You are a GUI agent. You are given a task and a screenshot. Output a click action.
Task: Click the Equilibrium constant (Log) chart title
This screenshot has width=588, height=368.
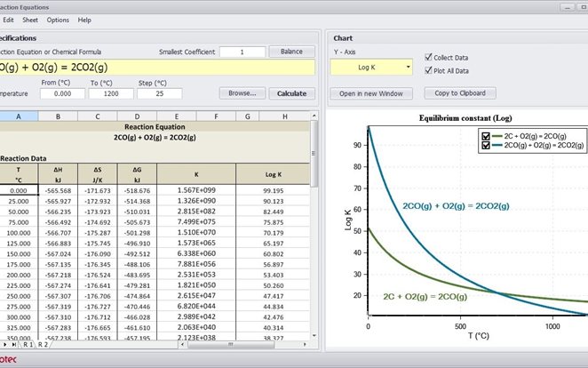tap(465, 118)
